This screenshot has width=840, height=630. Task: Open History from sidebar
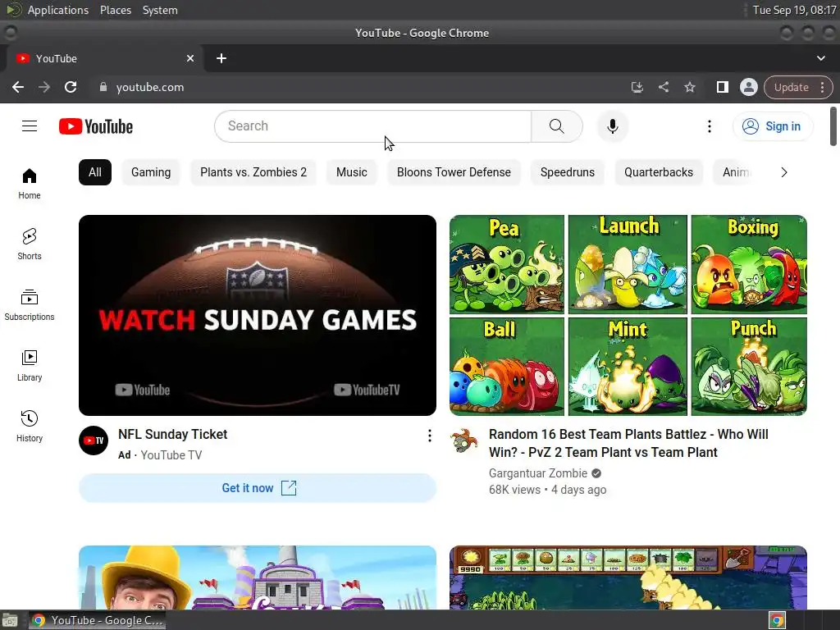coord(30,426)
